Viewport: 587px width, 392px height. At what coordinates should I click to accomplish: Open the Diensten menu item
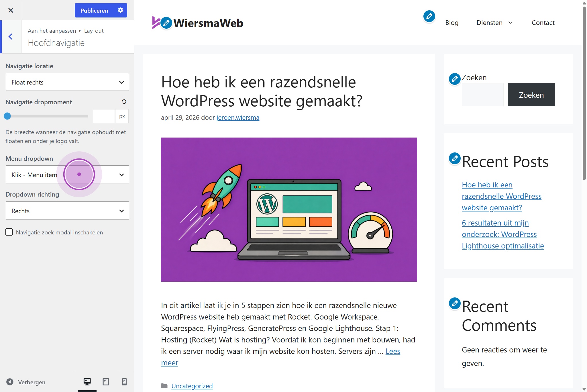click(489, 23)
